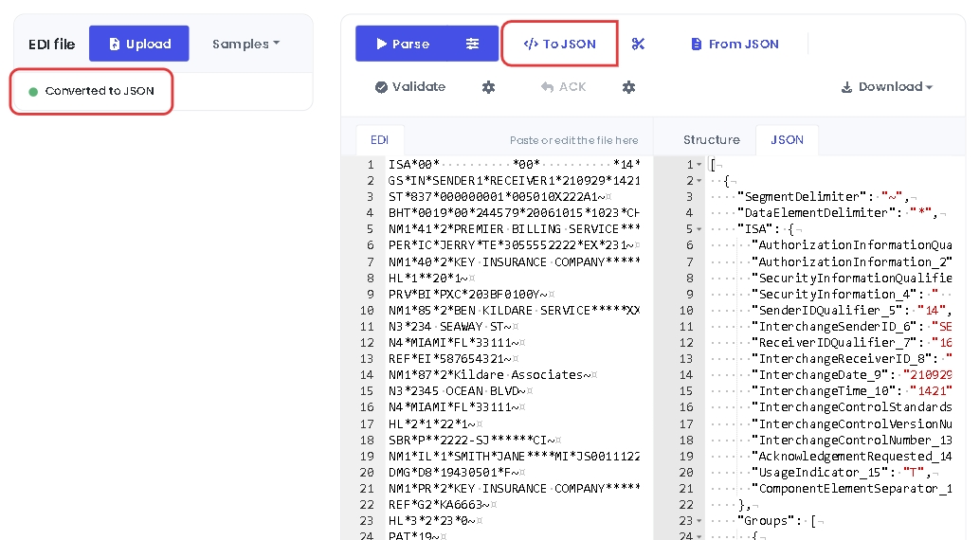Click EDI line number 10 in gutter
This screenshot has width=980, height=540.
tap(367, 310)
